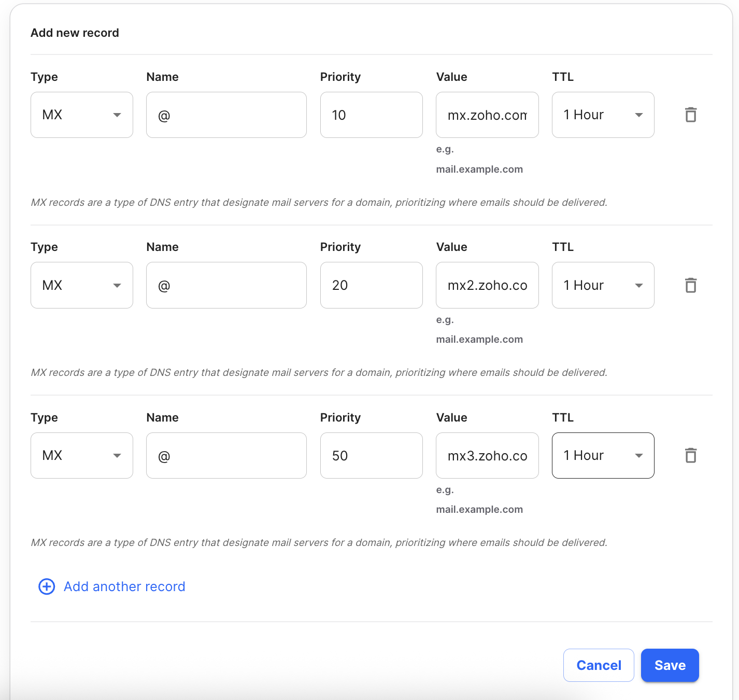Viewport: 739px width, 700px height.
Task: Open the Type dropdown of the priority 20 record
Action: coord(82,285)
